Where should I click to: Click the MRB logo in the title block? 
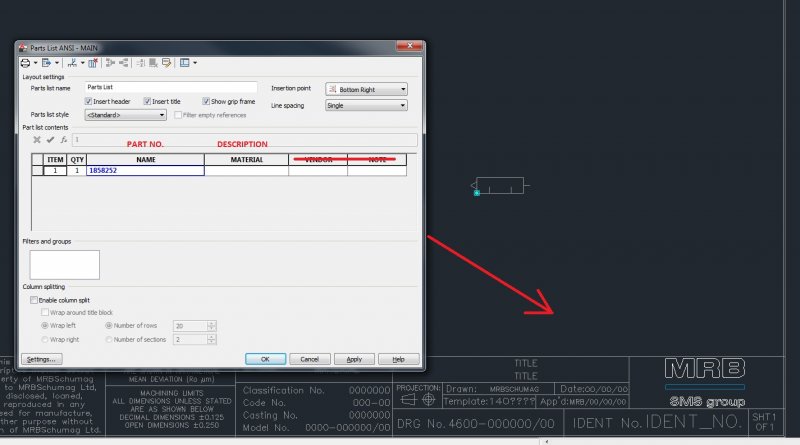(x=705, y=368)
